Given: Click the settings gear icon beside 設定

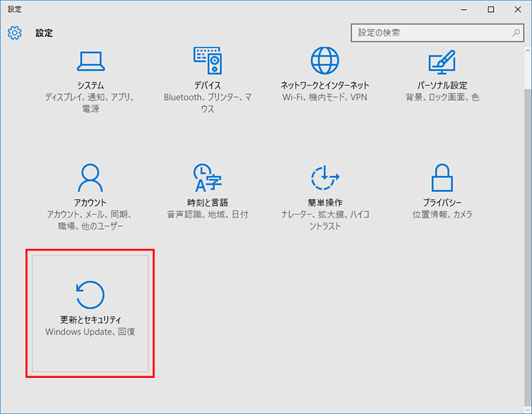Looking at the screenshot, I should point(15,33).
